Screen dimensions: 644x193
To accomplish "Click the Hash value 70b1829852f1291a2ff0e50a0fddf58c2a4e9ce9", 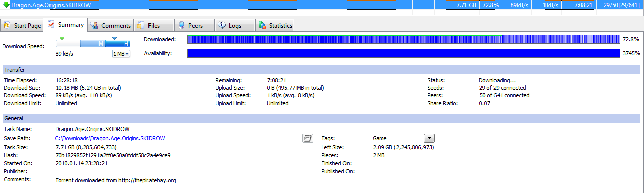I will pyautogui.click(x=113, y=155).
